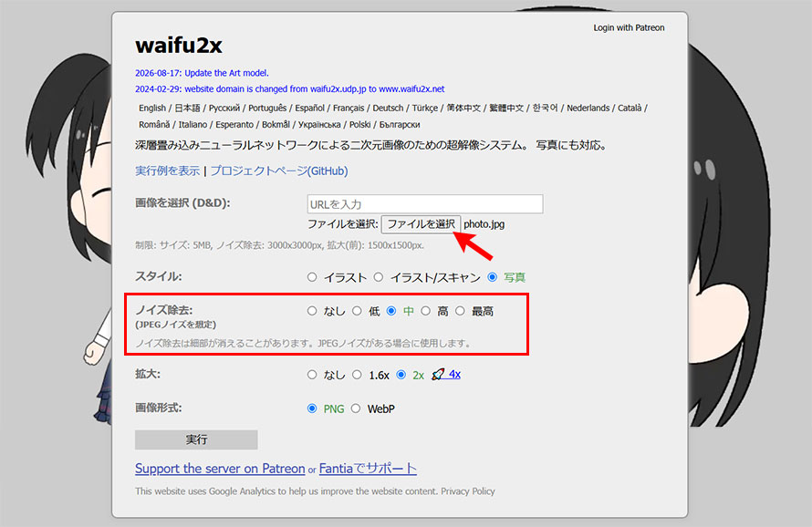Open the 4x upscaling link
The image size is (812, 527).
point(454,374)
